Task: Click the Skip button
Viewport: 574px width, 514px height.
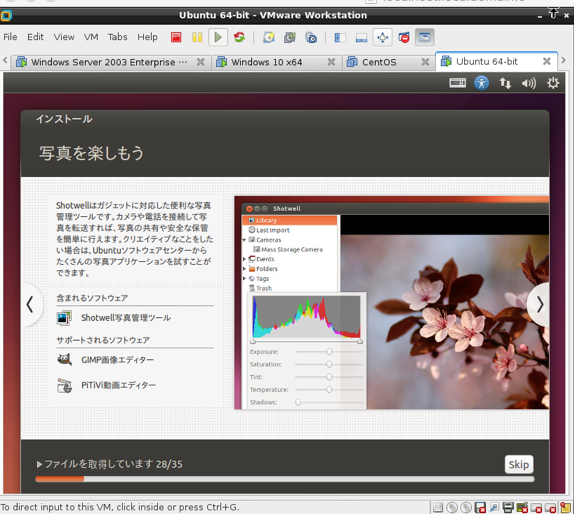Action: (519, 465)
